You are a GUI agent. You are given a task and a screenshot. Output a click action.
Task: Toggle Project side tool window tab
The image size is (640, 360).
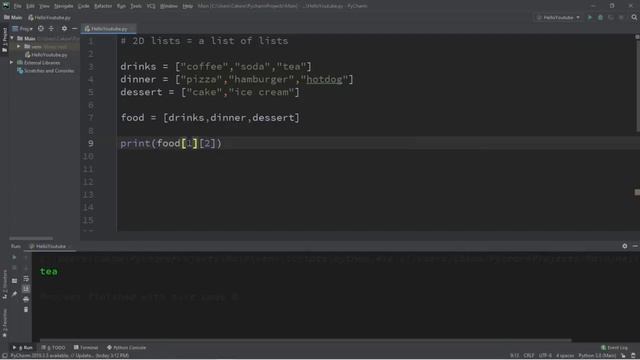coord(4,40)
